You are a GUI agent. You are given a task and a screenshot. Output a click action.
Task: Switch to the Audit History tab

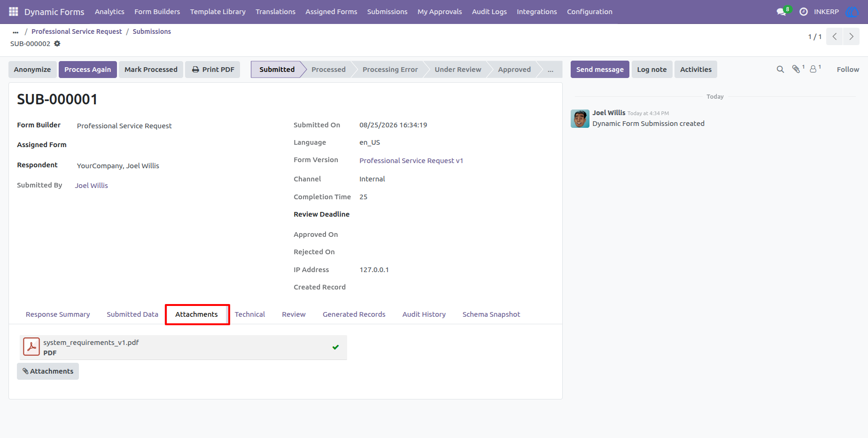pyautogui.click(x=424, y=314)
